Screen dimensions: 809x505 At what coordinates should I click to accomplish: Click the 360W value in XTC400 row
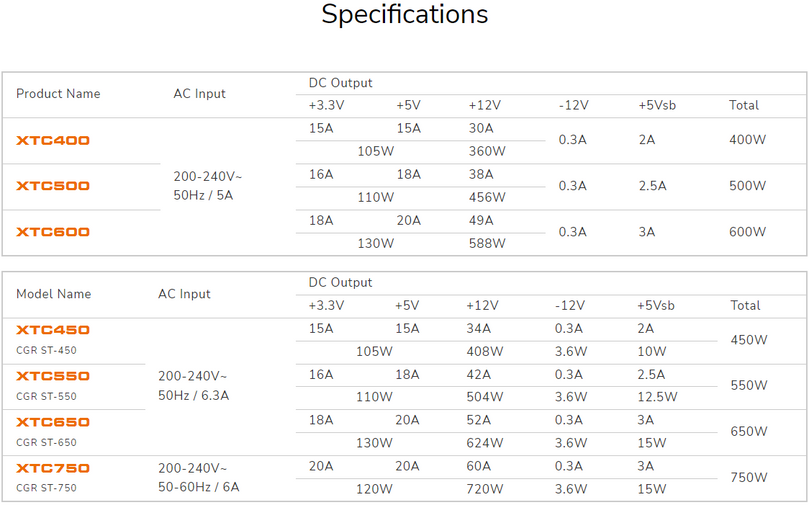pyautogui.click(x=487, y=151)
